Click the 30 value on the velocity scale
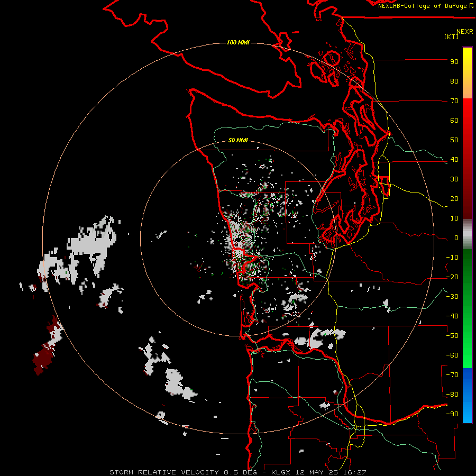Image resolution: width=476 pixels, height=476 pixels. click(454, 179)
